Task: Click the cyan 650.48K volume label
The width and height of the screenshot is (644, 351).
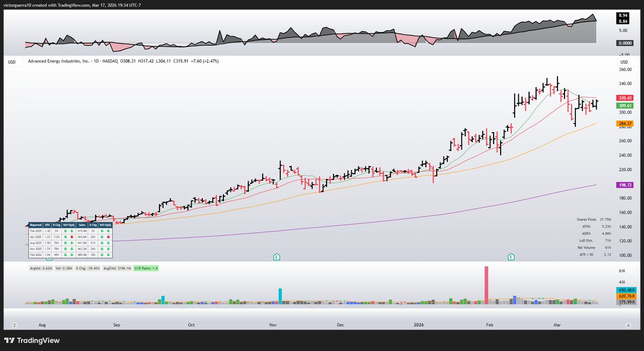Action: coord(627,290)
